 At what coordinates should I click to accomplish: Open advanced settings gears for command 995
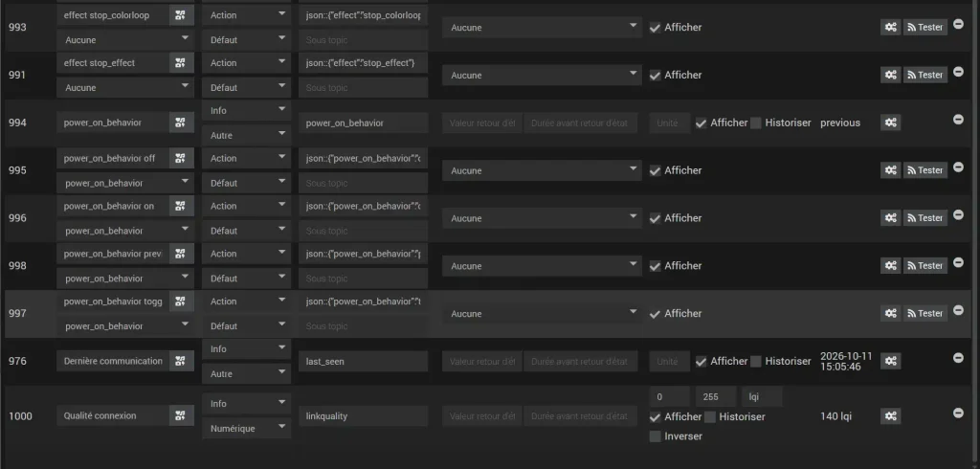891,170
